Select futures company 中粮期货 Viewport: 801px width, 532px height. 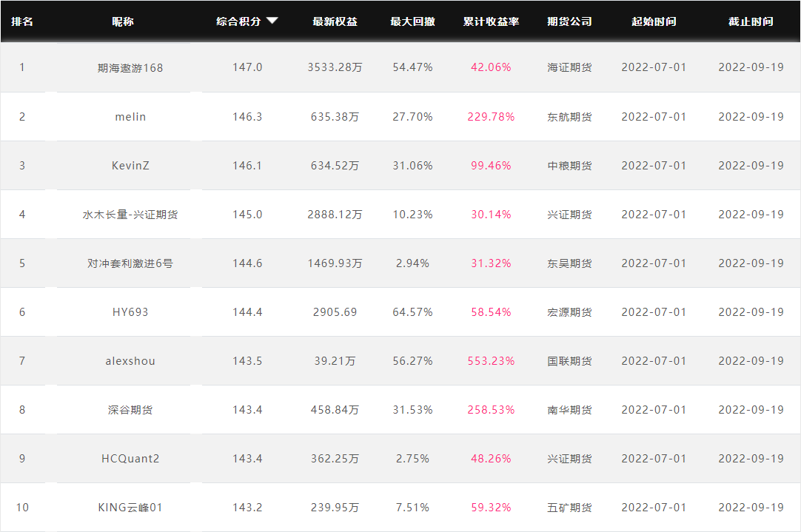tap(569, 166)
